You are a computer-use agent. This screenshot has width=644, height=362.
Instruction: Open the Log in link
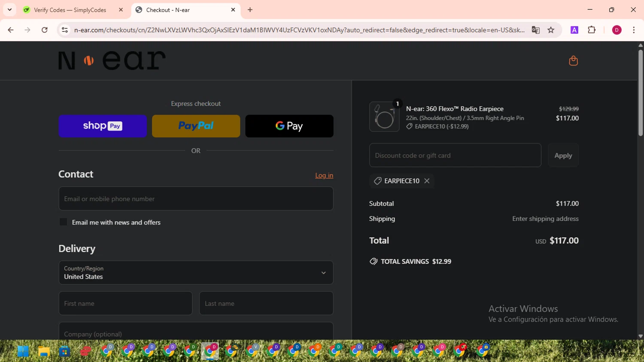click(324, 175)
